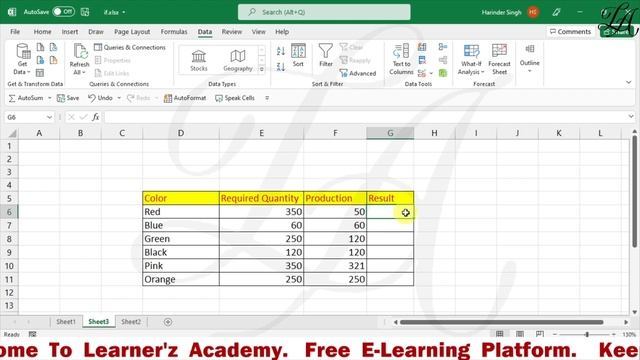Switch to Sheet2 tab
Viewport: 640px width, 360px height.
(131, 322)
